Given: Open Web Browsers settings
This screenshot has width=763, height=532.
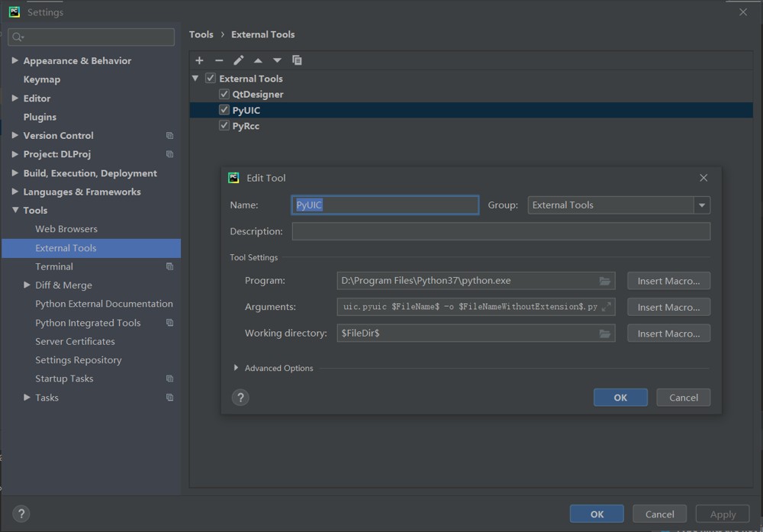Looking at the screenshot, I should coord(66,229).
